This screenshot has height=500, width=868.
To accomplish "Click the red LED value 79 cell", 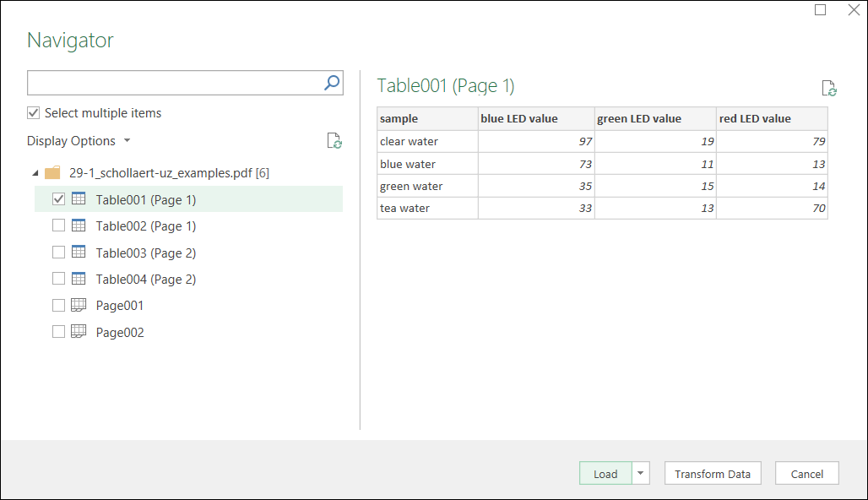I will tap(773, 141).
